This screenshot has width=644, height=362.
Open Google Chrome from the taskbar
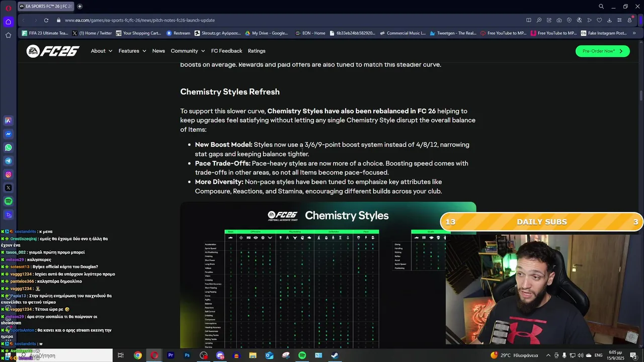coord(137,355)
